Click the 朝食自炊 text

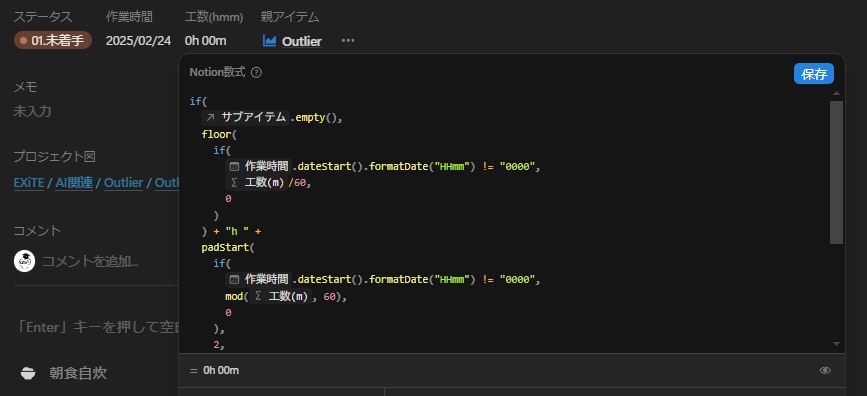click(x=78, y=374)
